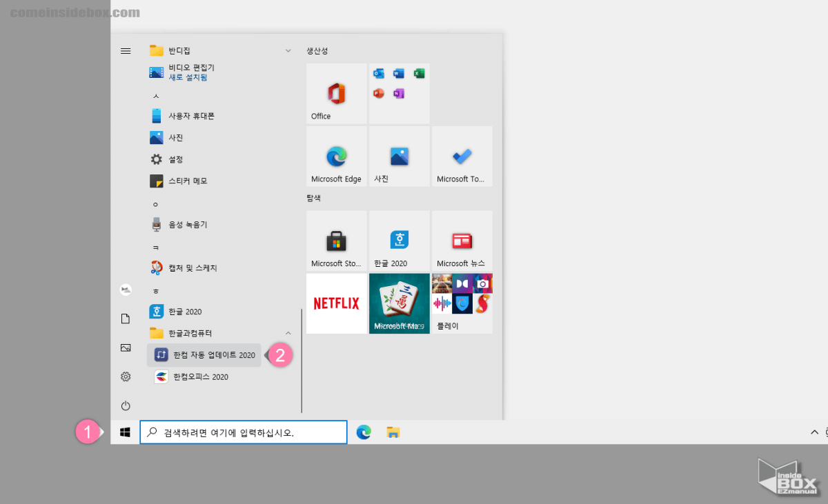Click the taskbar search box
Screen dimensions: 828x504
(x=244, y=432)
